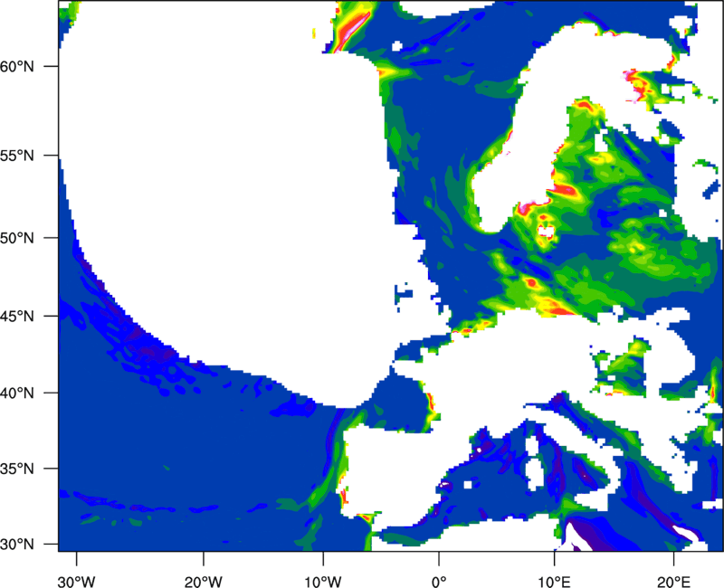Viewport: 724px width, 588px height.
Task: Click the 20°E longitude label
Action: tap(673, 582)
